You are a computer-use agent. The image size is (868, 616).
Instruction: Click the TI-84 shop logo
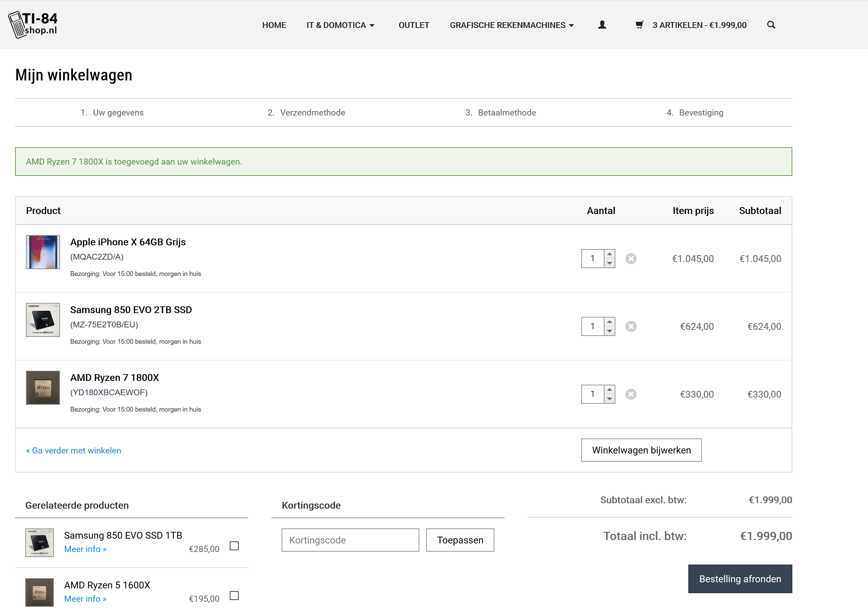(x=33, y=24)
